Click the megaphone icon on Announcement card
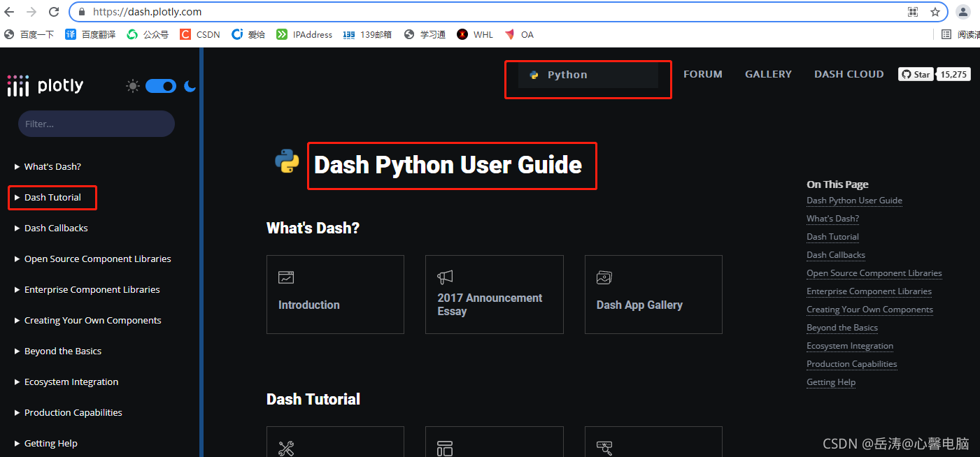Viewport: 980px width, 457px height. (x=445, y=277)
